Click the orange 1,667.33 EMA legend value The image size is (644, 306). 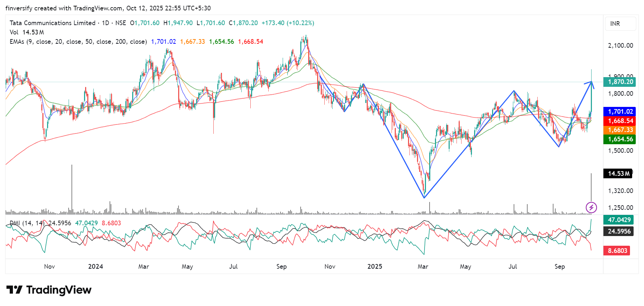pos(193,42)
